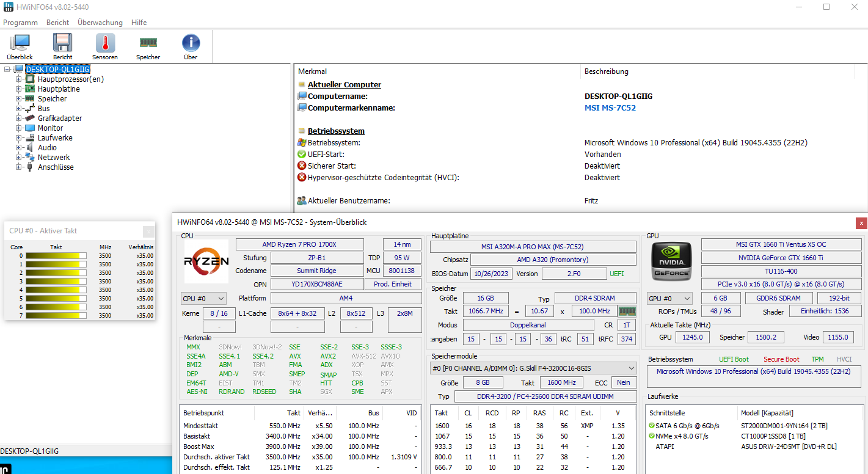Collapse the DESKTOP-QL1GIIG root node
Viewport: 868px width, 474px height.
click(x=7, y=69)
